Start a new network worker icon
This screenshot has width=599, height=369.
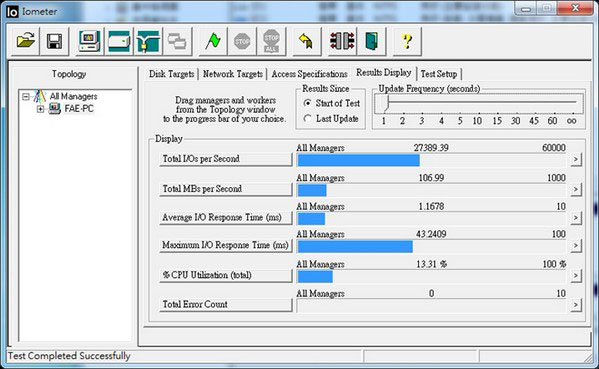click(148, 41)
